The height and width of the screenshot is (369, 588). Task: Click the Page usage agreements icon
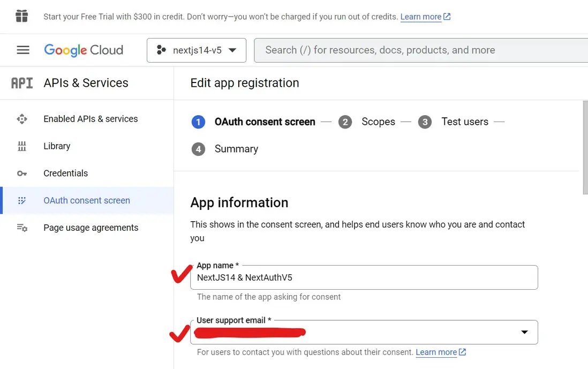click(x=22, y=228)
